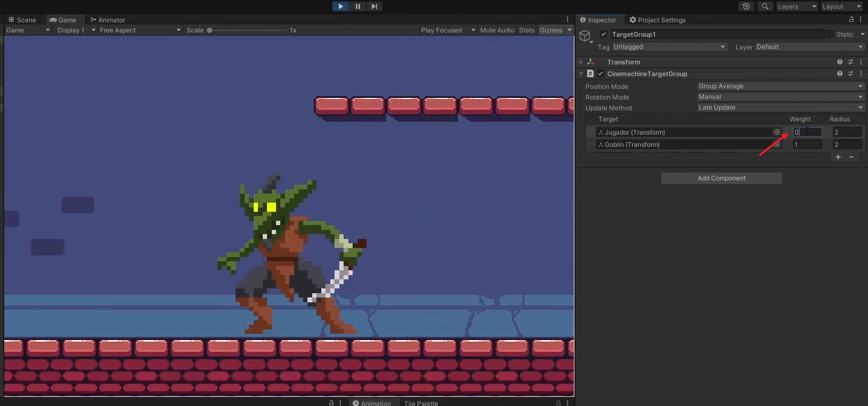Grab the Jugador row reorder handle

click(x=590, y=132)
